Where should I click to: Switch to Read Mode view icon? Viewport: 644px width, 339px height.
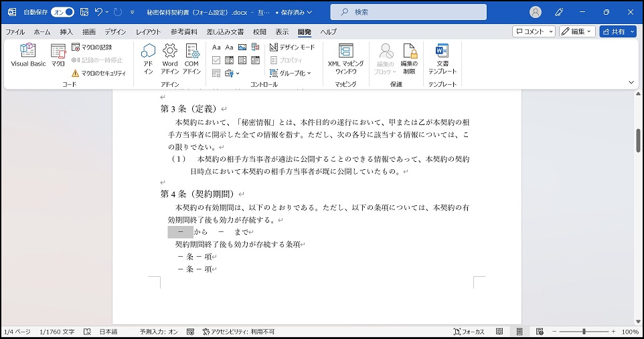point(499,332)
